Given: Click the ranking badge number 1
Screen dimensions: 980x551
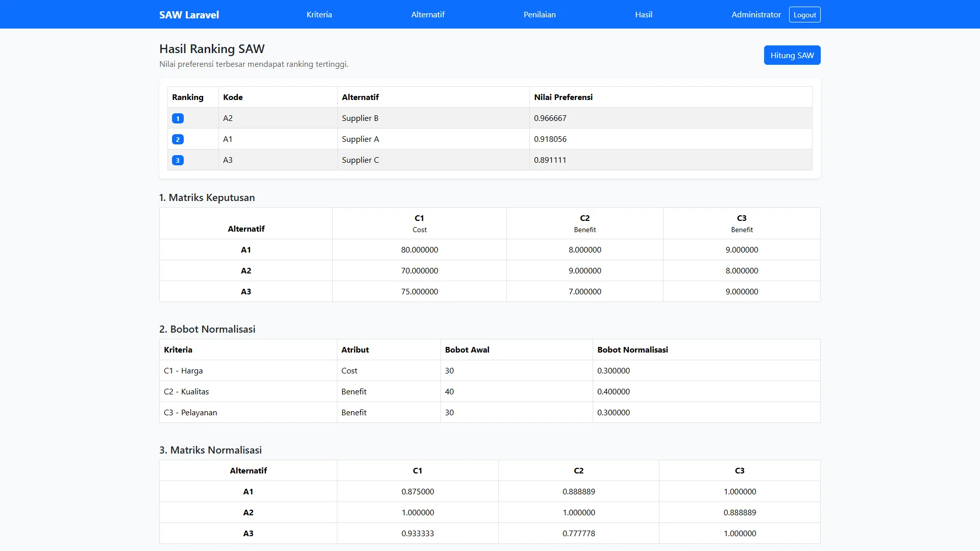Looking at the screenshot, I should (178, 118).
